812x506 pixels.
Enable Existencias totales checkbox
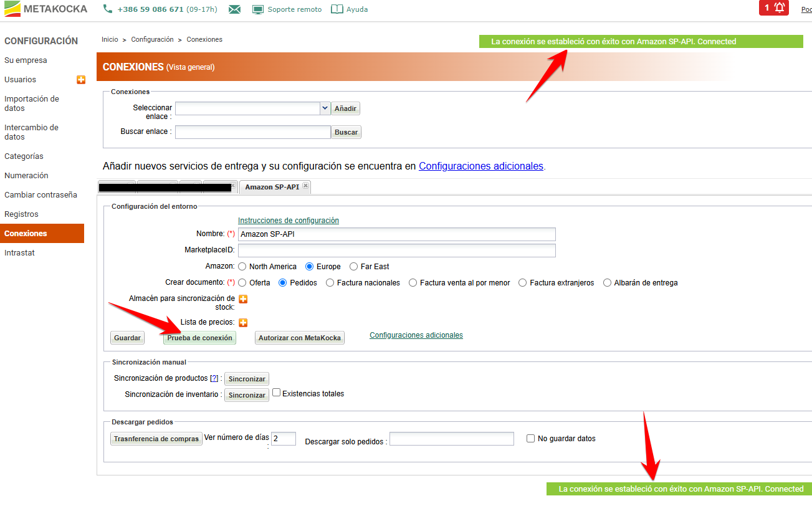pos(277,393)
